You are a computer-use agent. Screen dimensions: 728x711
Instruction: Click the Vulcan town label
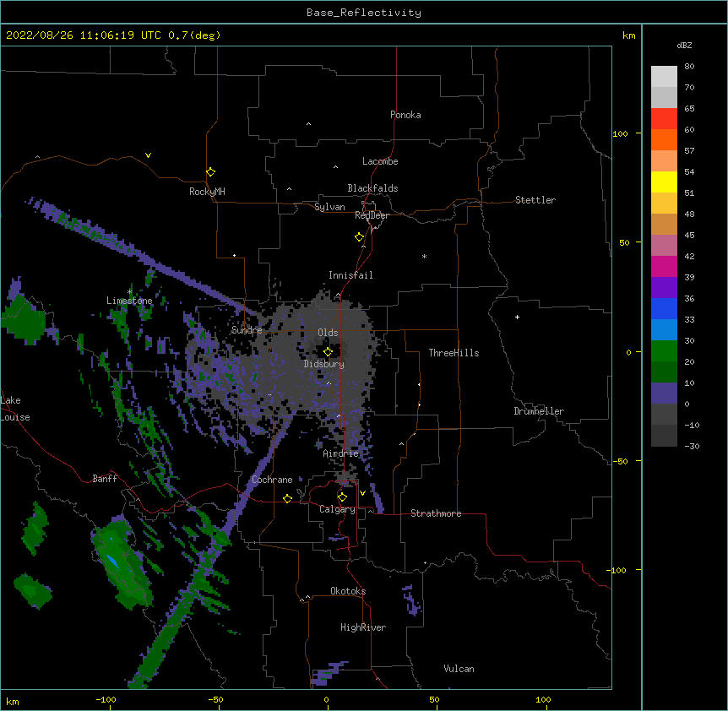pyautogui.click(x=459, y=669)
